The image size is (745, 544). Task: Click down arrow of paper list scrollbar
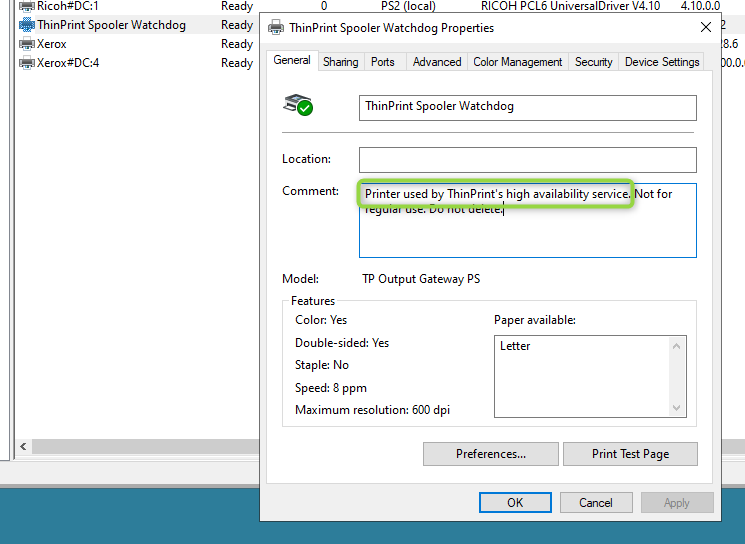pyautogui.click(x=677, y=408)
